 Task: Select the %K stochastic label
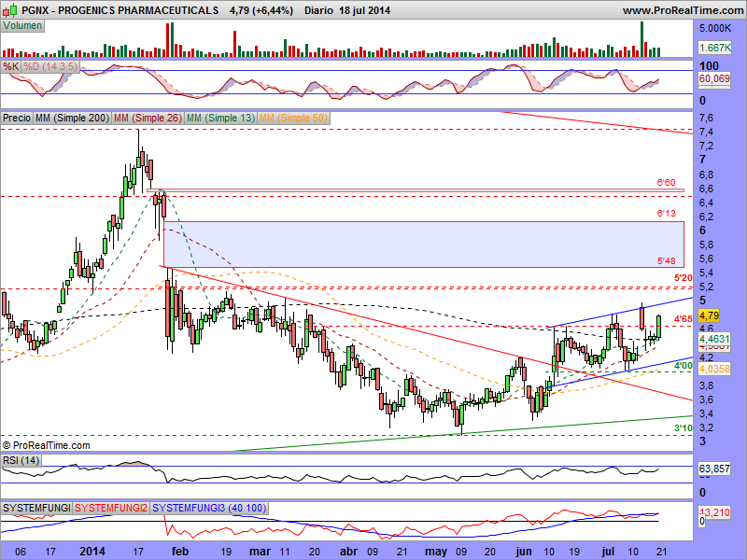tap(10, 66)
